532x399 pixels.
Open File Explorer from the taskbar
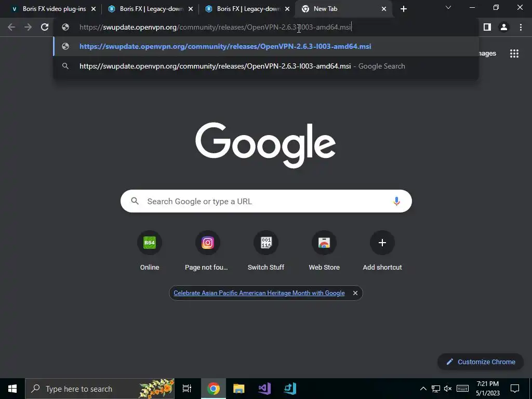(239, 389)
